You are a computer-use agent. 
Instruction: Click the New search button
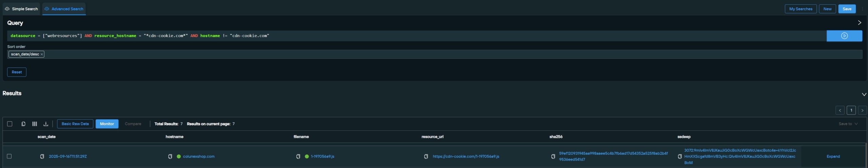pyautogui.click(x=827, y=9)
